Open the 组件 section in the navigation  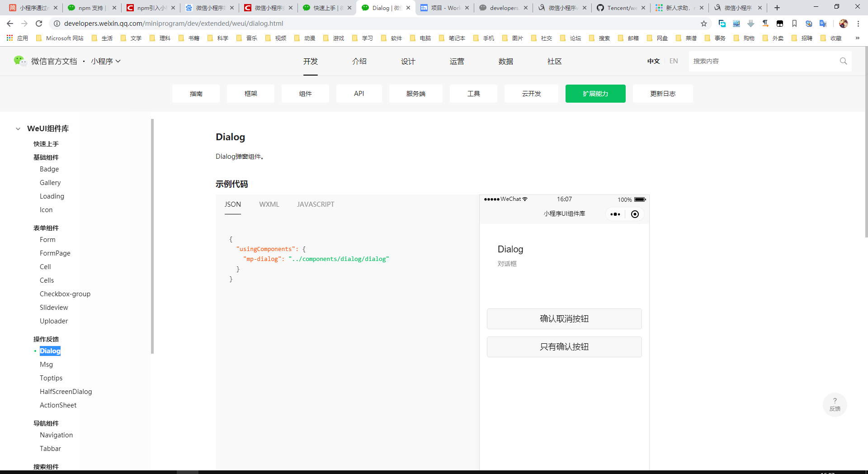tap(305, 94)
